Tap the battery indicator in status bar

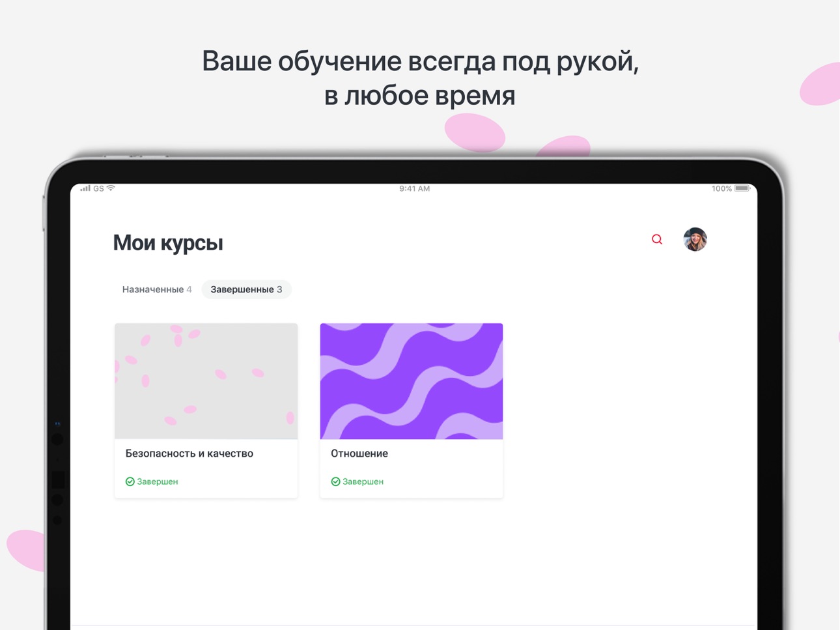point(742,188)
